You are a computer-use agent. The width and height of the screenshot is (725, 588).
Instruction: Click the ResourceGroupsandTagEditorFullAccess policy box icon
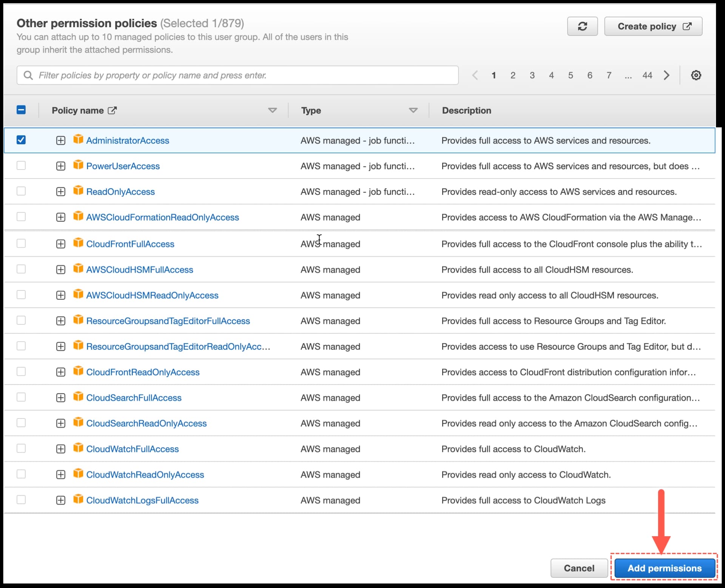click(x=78, y=320)
